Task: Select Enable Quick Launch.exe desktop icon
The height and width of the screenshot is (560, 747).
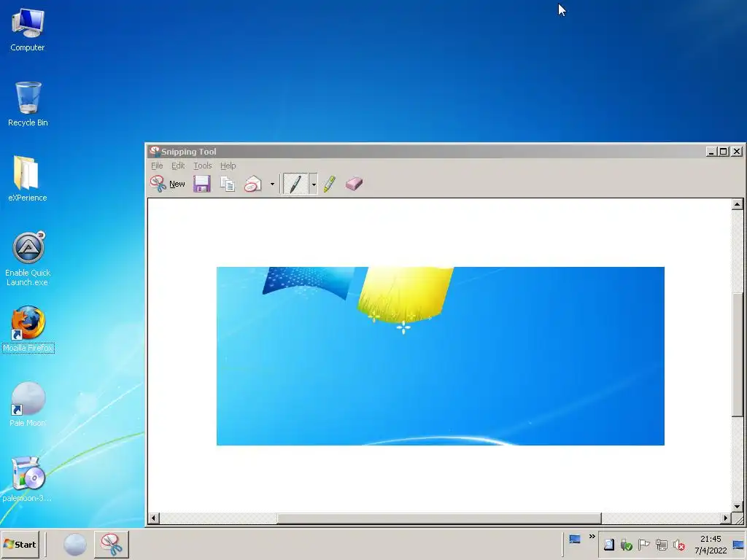Action: coord(28,259)
